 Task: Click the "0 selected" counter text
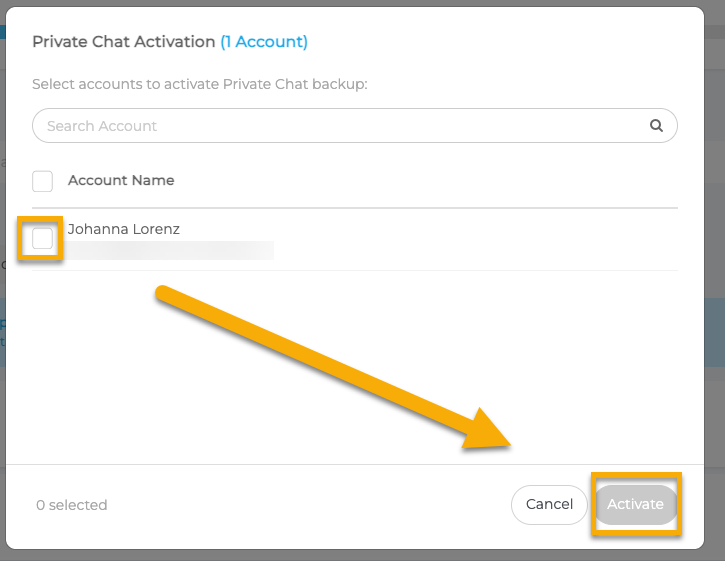tap(72, 505)
